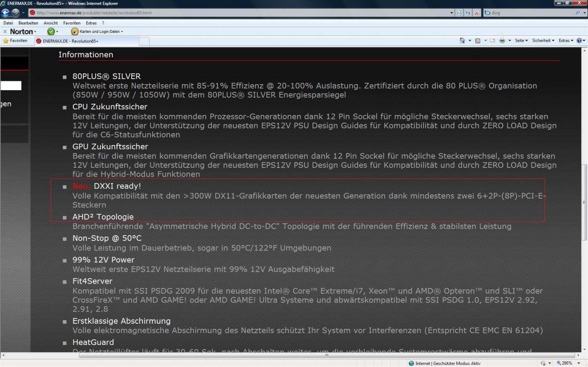Open the search provider dropdown arrow
Screen dimensions: 588x367
[x=584, y=13]
